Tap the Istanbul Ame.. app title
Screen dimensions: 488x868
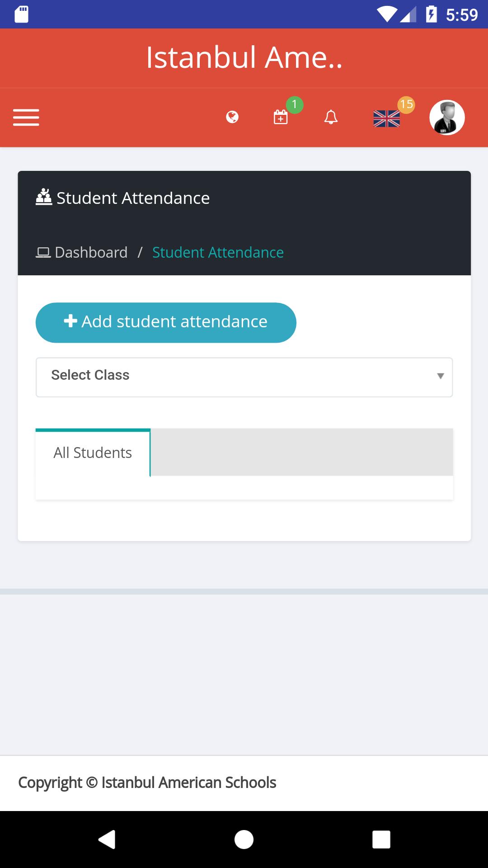(x=244, y=57)
